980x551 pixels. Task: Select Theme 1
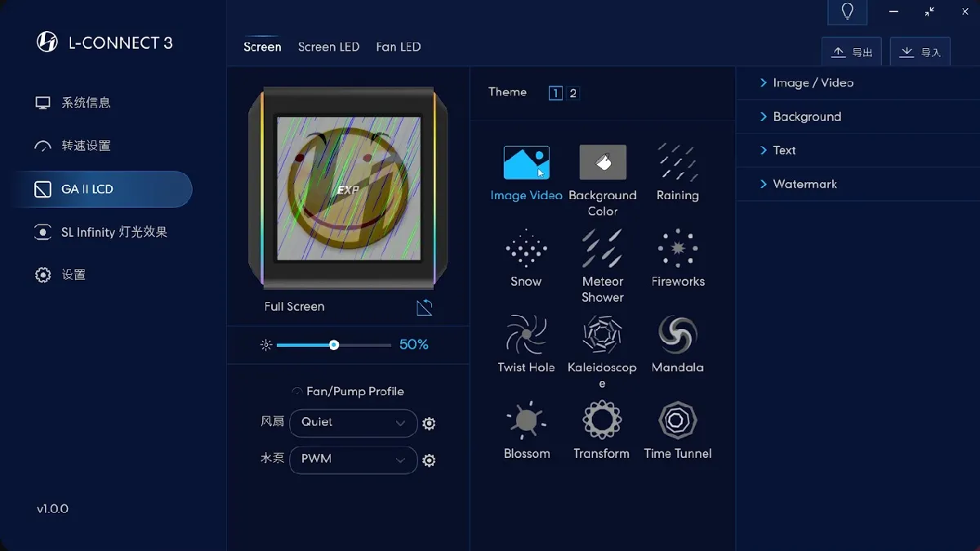[555, 93]
